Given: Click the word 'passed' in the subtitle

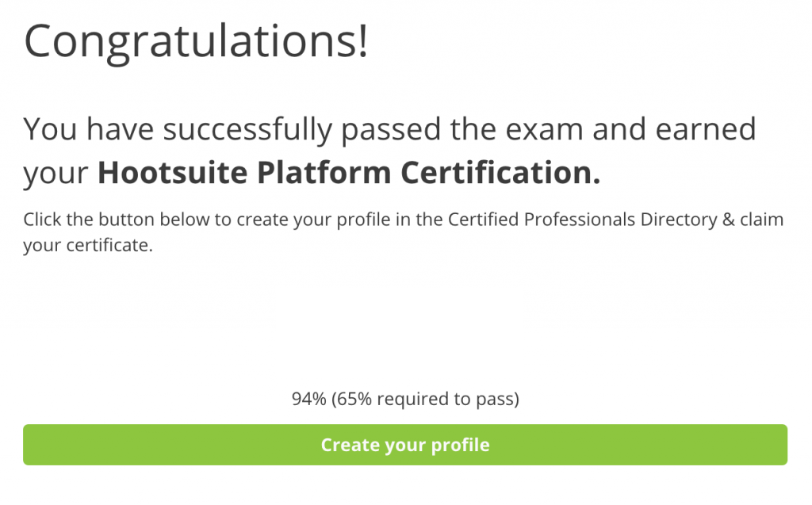Looking at the screenshot, I should click(391, 129).
